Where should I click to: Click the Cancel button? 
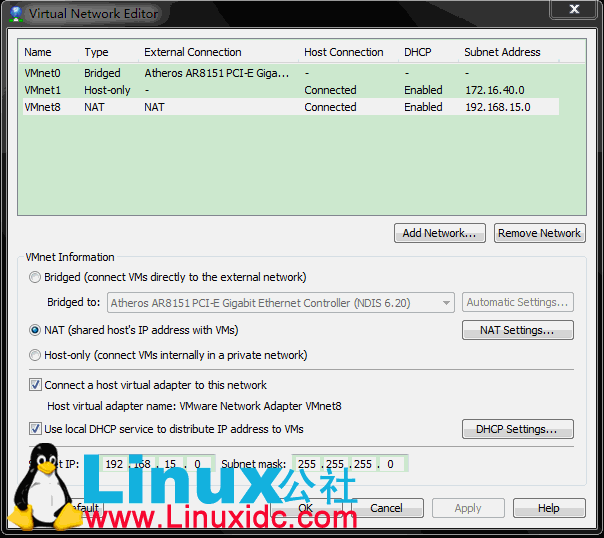click(x=386, y=508)
